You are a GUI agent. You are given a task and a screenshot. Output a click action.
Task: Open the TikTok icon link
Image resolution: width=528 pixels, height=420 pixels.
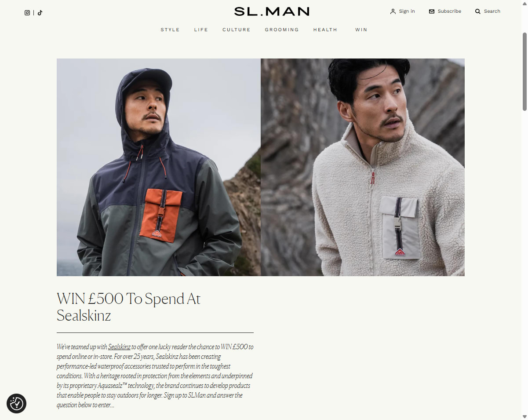click(x=40, y=13)
